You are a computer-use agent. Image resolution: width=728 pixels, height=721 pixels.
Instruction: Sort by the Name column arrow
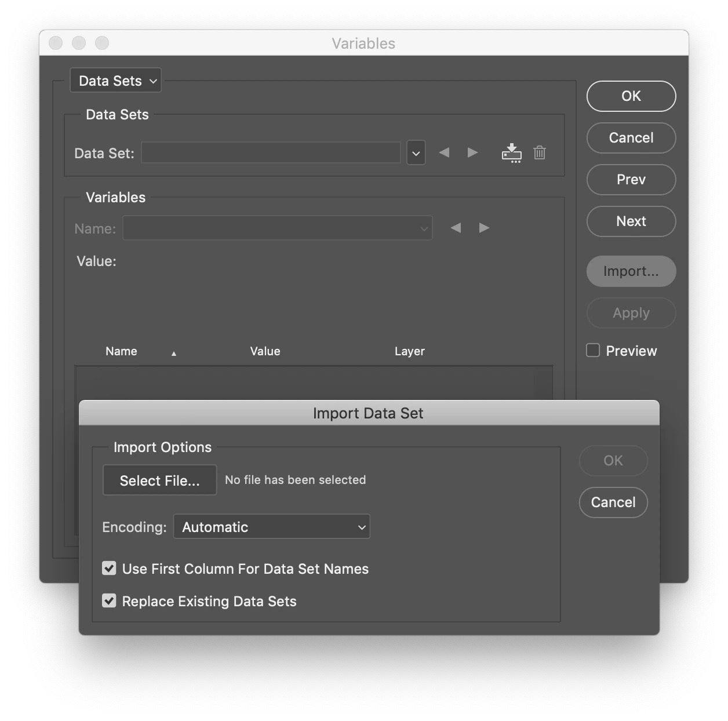(x=174, y=353)
